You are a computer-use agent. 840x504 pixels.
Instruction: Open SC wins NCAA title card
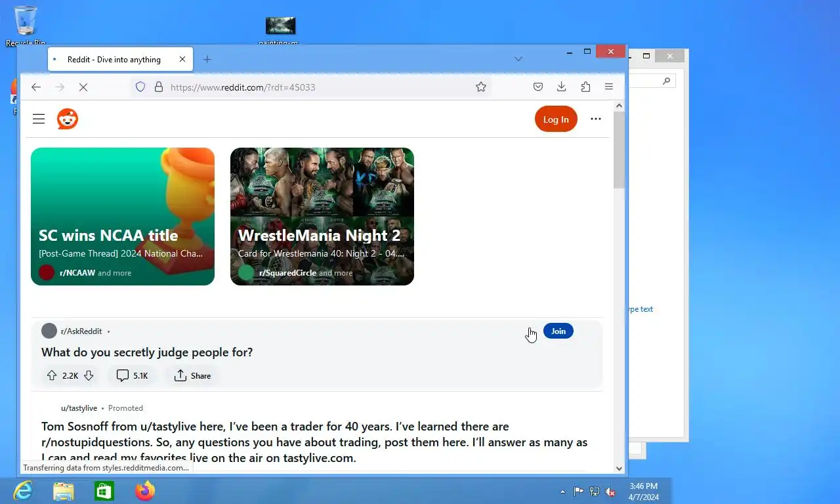[x=123, y=217]
